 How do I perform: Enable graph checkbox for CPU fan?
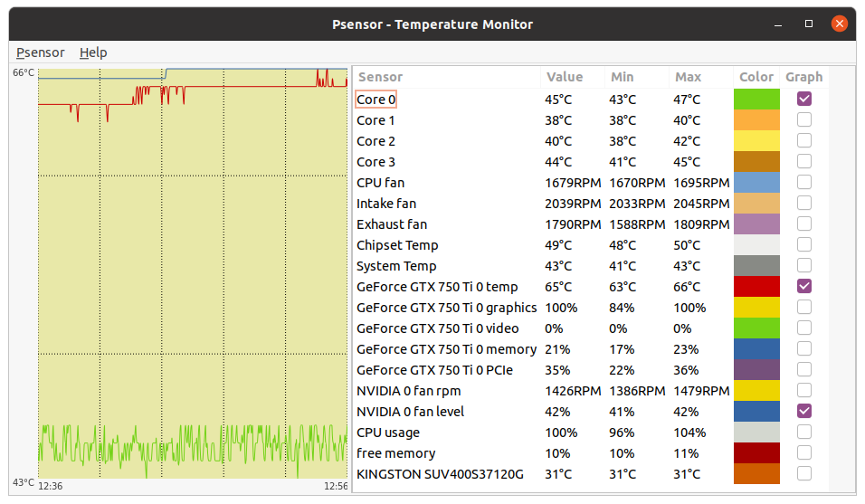pos(804,182)
